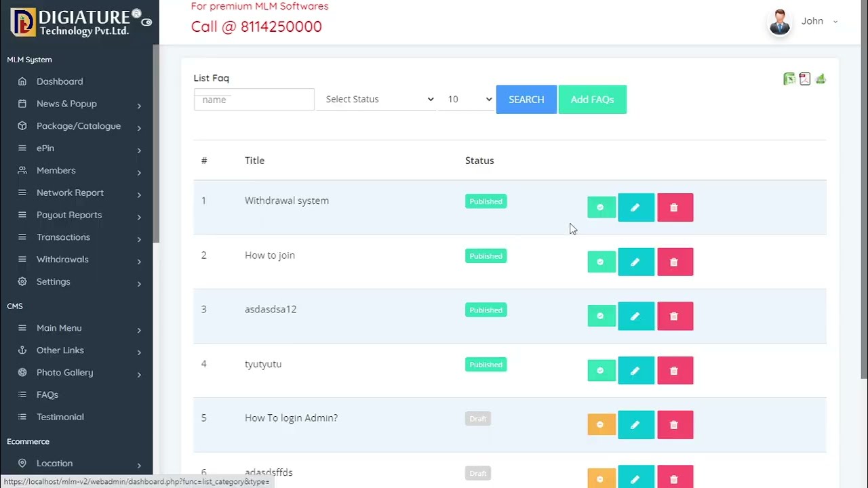
Task: Click the Excel export icon
Action: tap(789, 79)
